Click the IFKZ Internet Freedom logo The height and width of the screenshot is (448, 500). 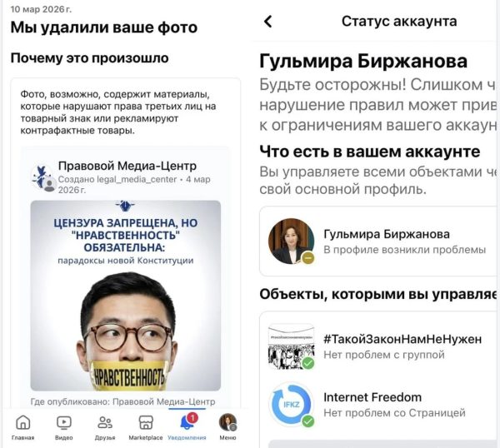[292, 405]
